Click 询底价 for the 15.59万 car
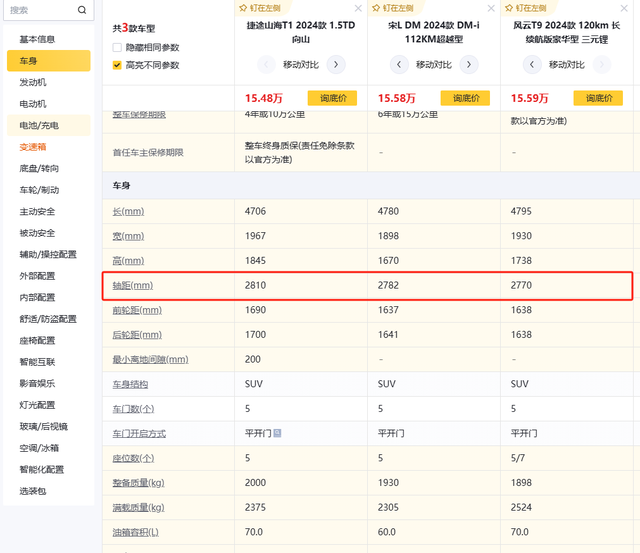This screenshot has height=553, width=640. point(598,98)
